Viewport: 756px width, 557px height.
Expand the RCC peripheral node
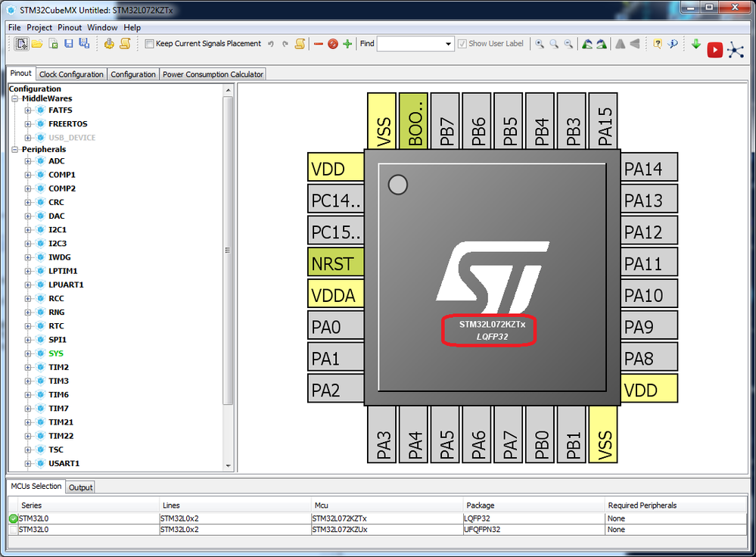[28, 298]
